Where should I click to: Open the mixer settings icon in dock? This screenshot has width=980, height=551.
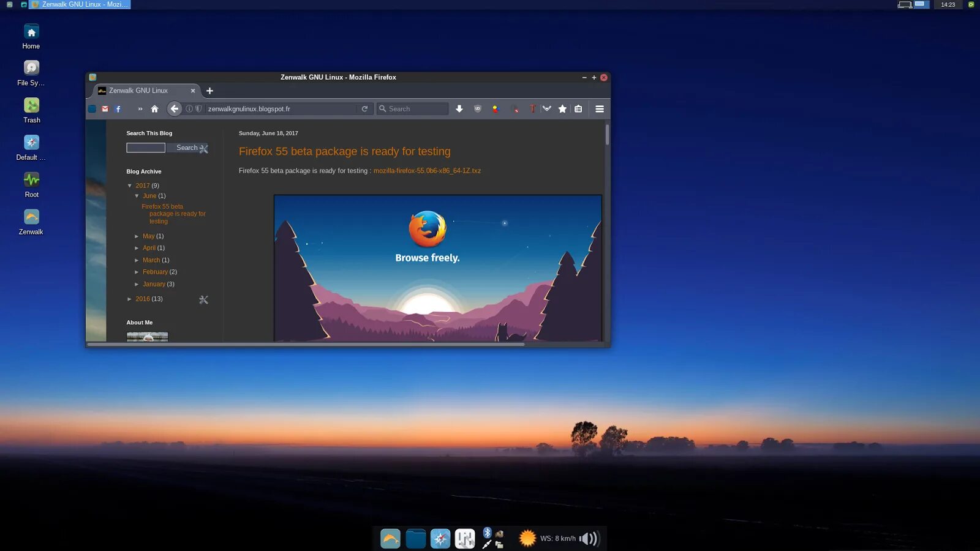click(x=465, y=538)
